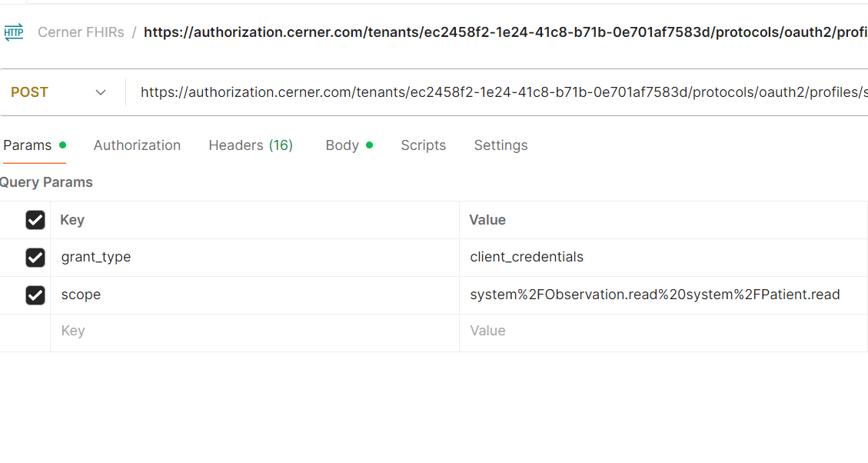Click the system%2FObservation.read scope value cell
This screenshot has width=868, height=463.
click(x=663, y=295)
